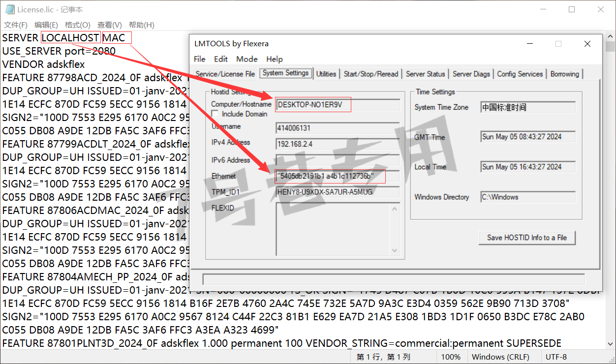Screen dimensions: 616x364
Task: Open the 查看(V) menu in Notepad
Action: click(x=110, y=25)
